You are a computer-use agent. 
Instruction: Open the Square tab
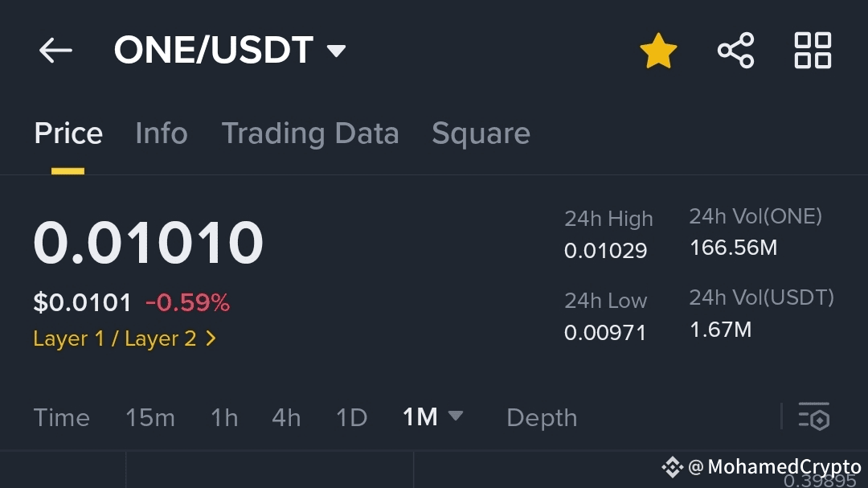click(481, 133)
